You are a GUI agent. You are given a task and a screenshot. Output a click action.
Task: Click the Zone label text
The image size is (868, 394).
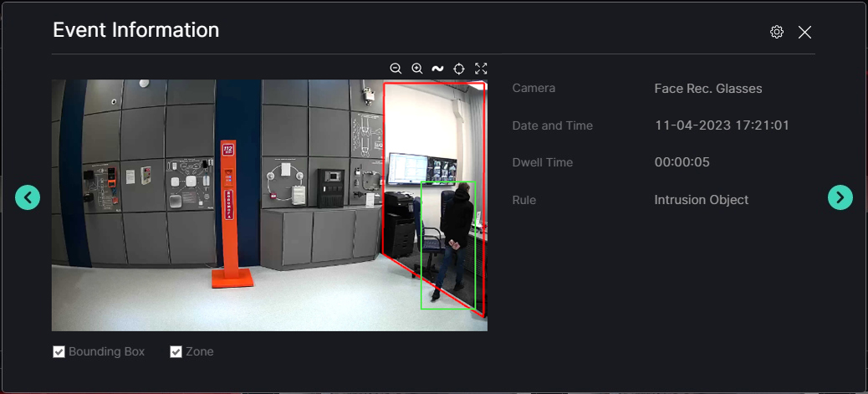point(200,352)
